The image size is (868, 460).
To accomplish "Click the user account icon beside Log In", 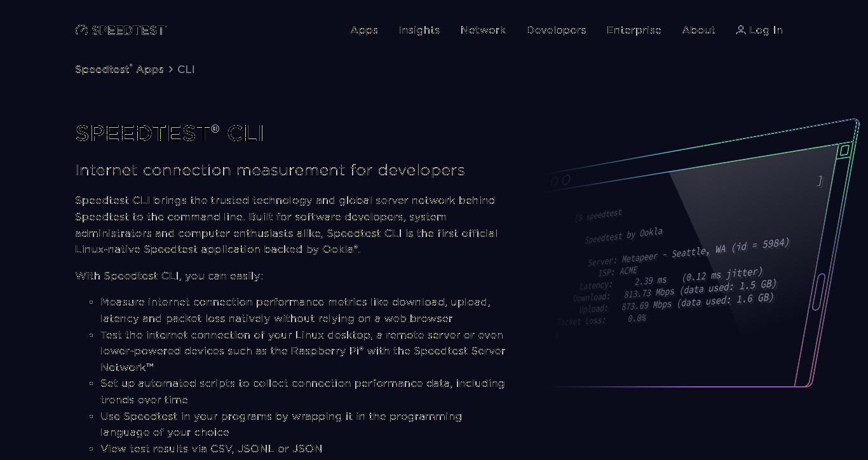I will click(740, 30).
